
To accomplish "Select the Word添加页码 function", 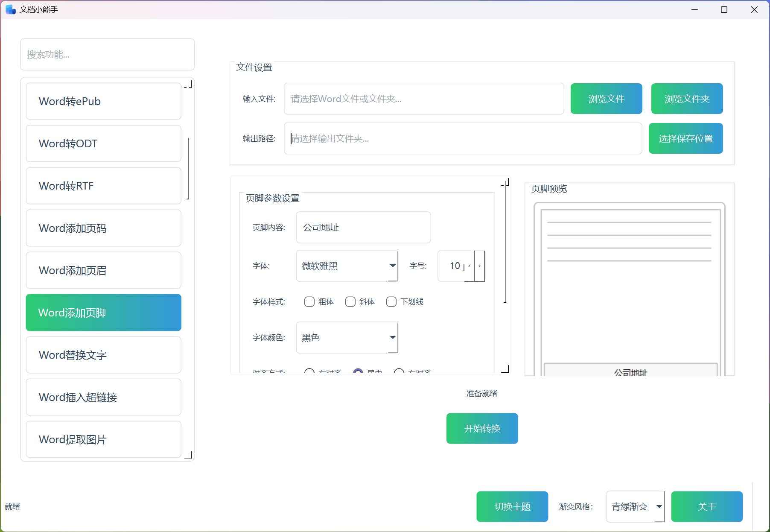I will coord(103,228).
